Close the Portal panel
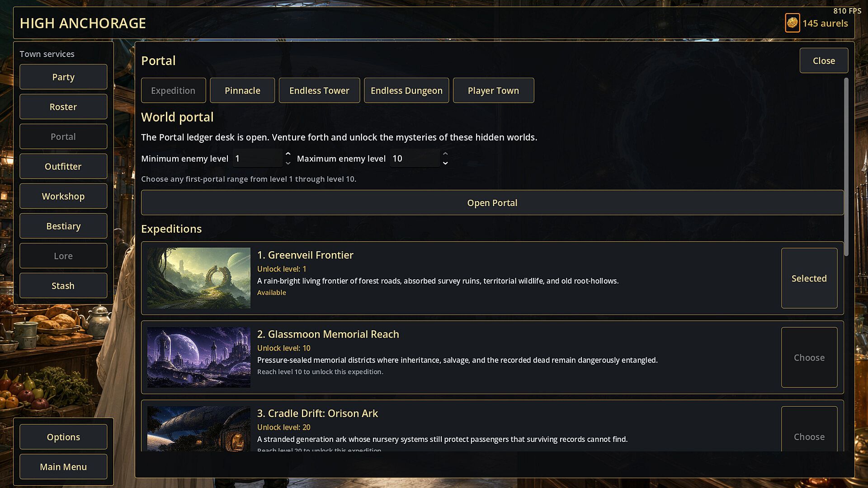868x488 pixels. (x=824, y=61)
